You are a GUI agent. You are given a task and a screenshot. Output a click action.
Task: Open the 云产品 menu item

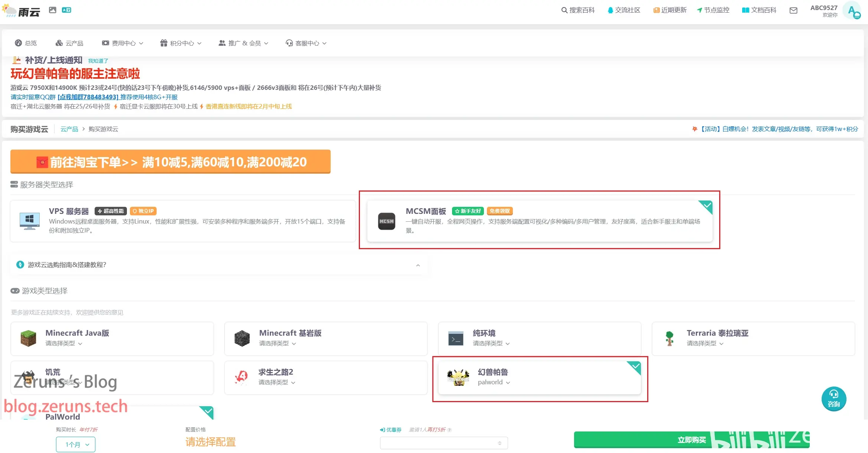tap(69, 43)
